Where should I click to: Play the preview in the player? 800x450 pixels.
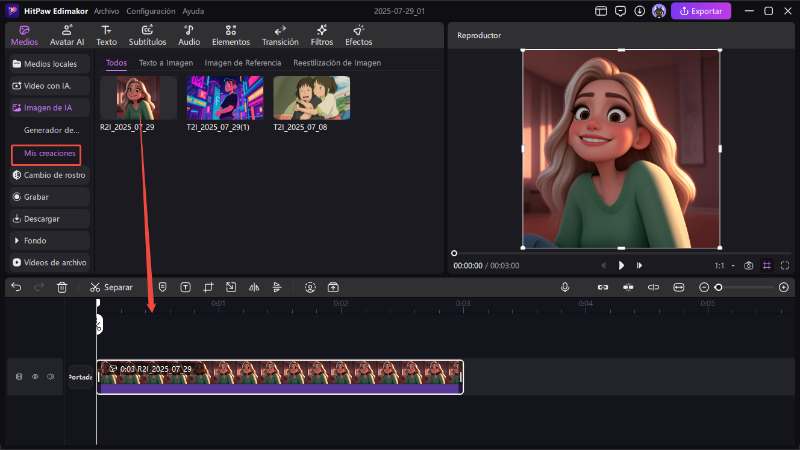click(x=621, y=265)
